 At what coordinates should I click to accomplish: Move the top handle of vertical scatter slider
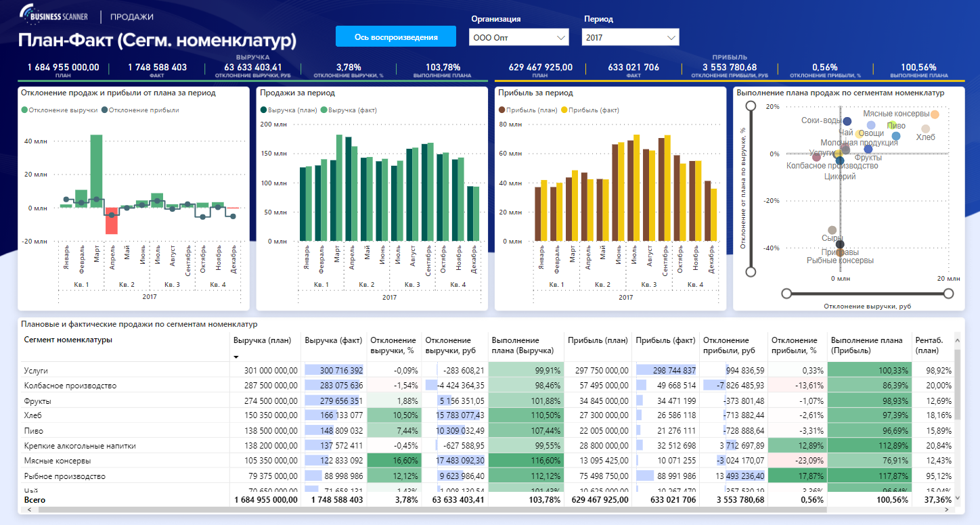[x=750, y=106]
